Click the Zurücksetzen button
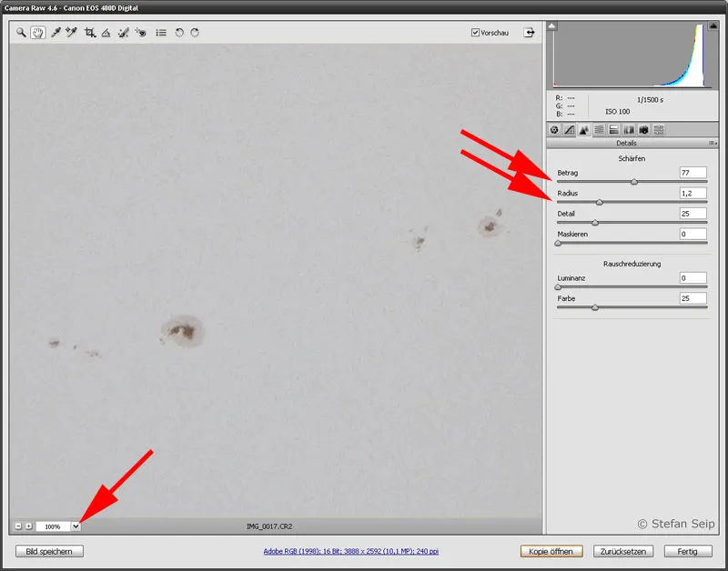This screenshot has height=571, width=728. [623, 552]
